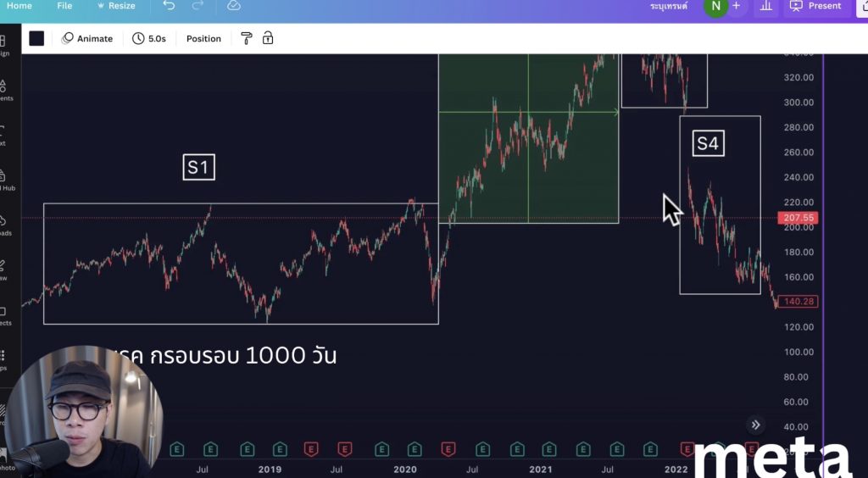Click the 180.00 price axis value
This screenshot has height=478, width=868.
click(x=798, y=252)
